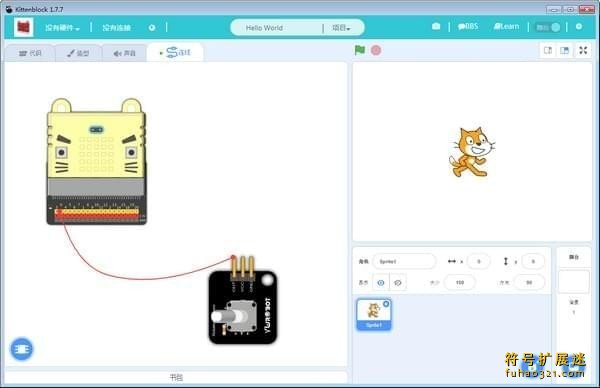
Task: Click the Kittenblock red logo icon
Action: tap(24, 27)
